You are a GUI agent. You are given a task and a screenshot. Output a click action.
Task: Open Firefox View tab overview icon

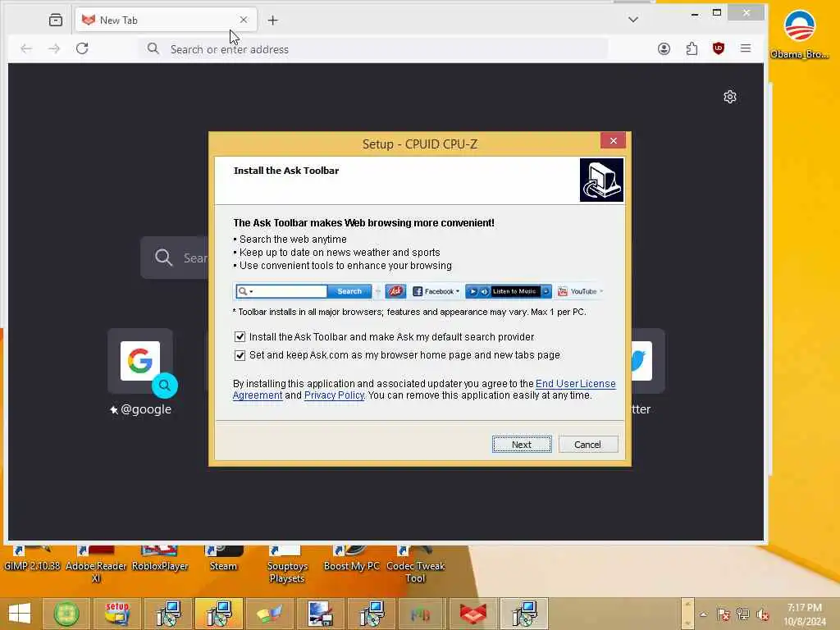pos(56,21)
